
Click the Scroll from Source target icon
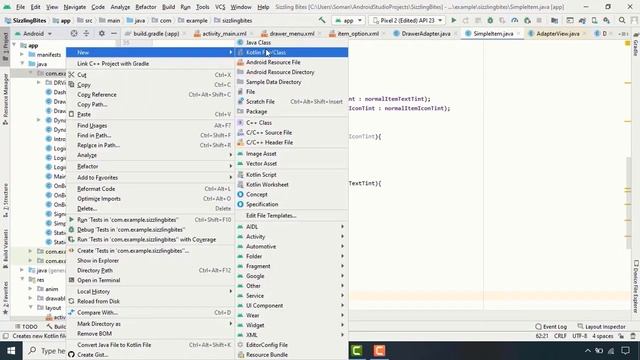74,33
